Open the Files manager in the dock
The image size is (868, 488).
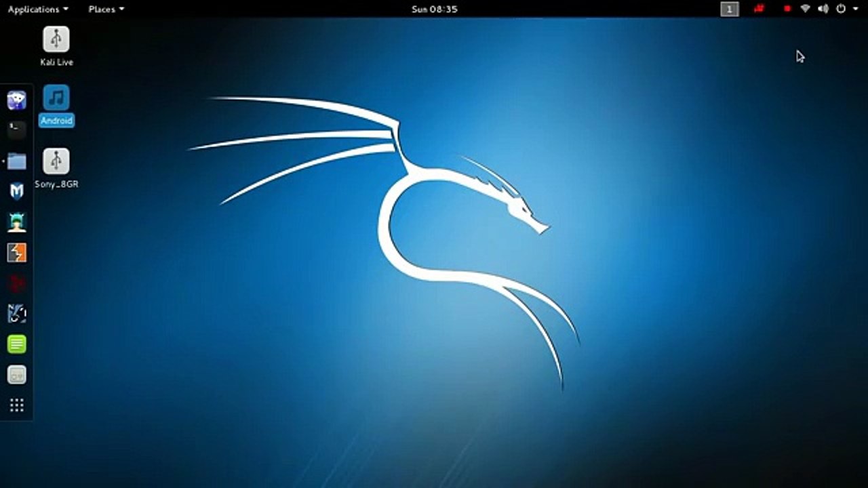tap(17, 161)
